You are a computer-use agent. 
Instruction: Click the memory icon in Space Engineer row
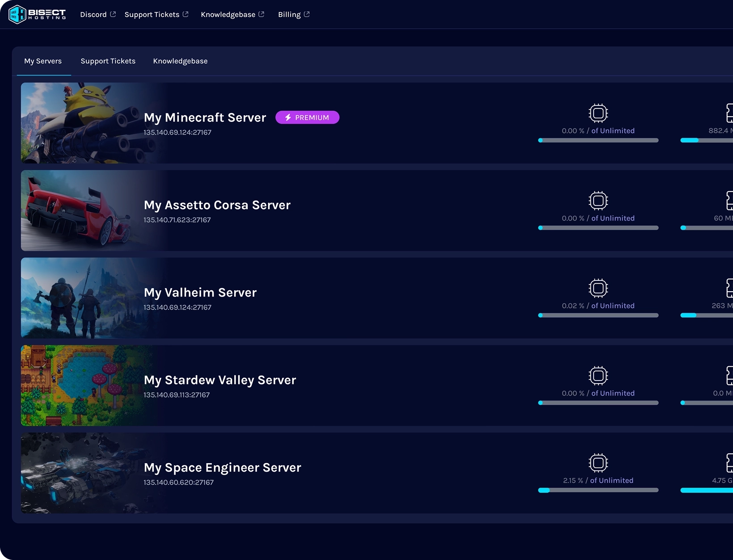coord(729,463)
